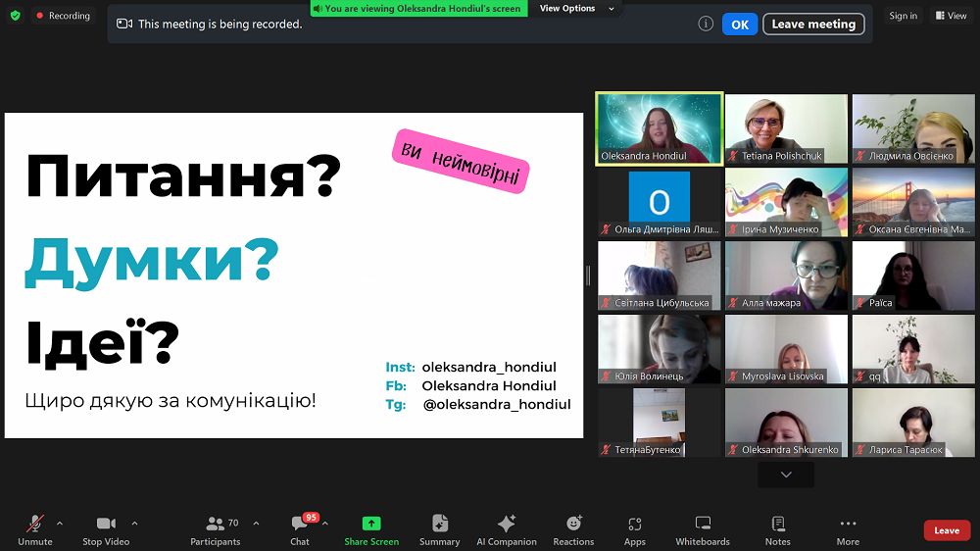Image resolution: width=980 pixels, height=551 pixels.
Task: Unmute the microphone
Action: point(35,529)
